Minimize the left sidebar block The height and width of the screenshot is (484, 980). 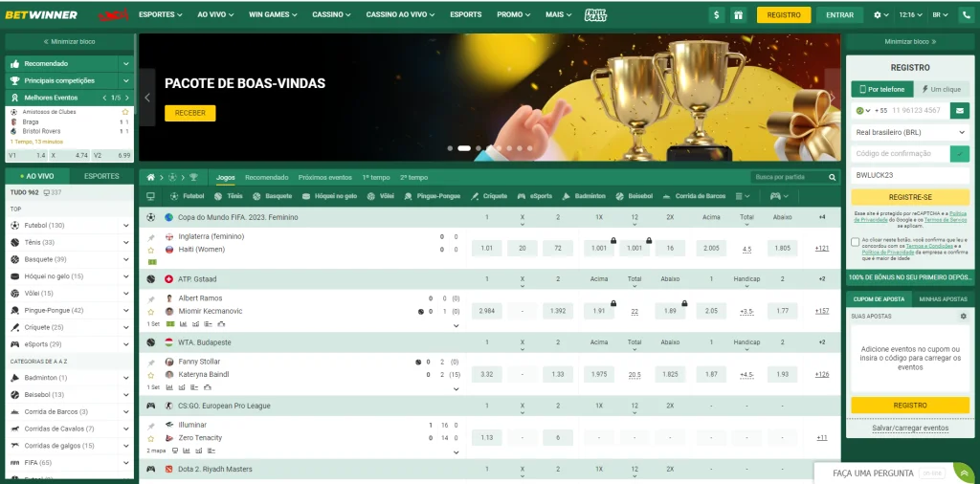pos(69,42)
